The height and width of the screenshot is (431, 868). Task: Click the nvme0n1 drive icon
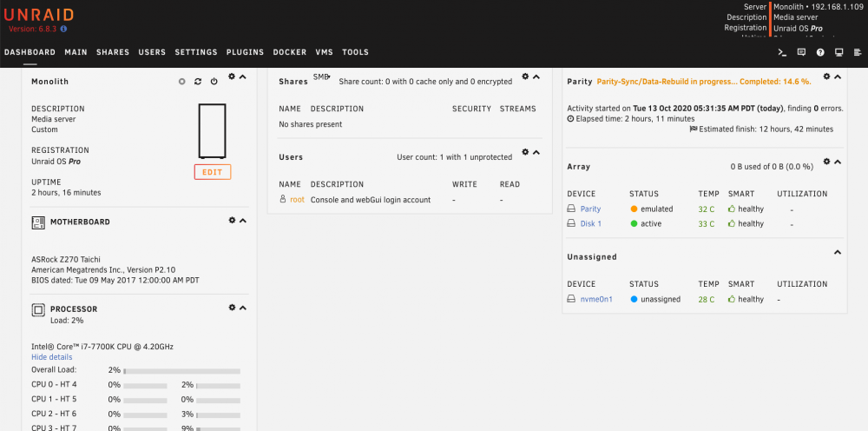[x=571, y=299]
